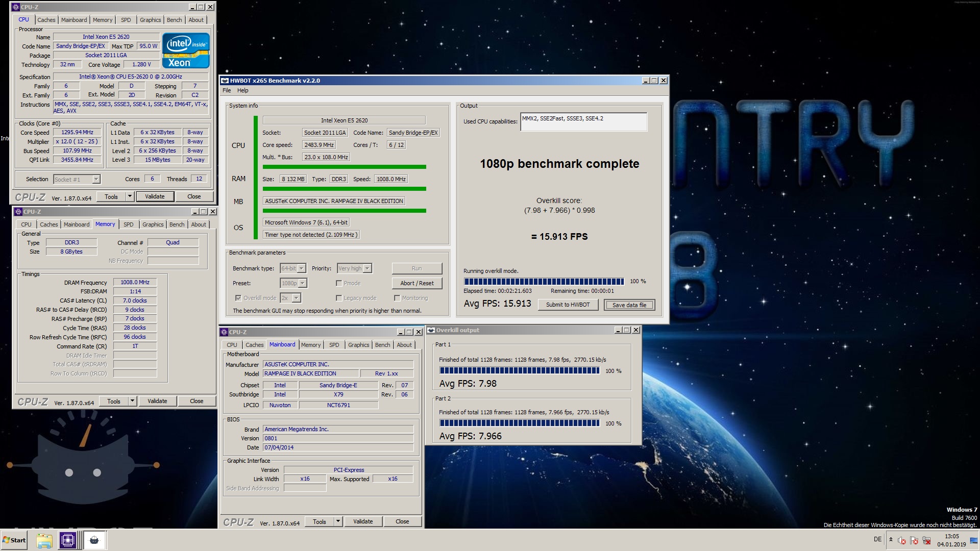Click the Used CPU capabilities text box
The image size is (980, 551).
tap(583, 121)
